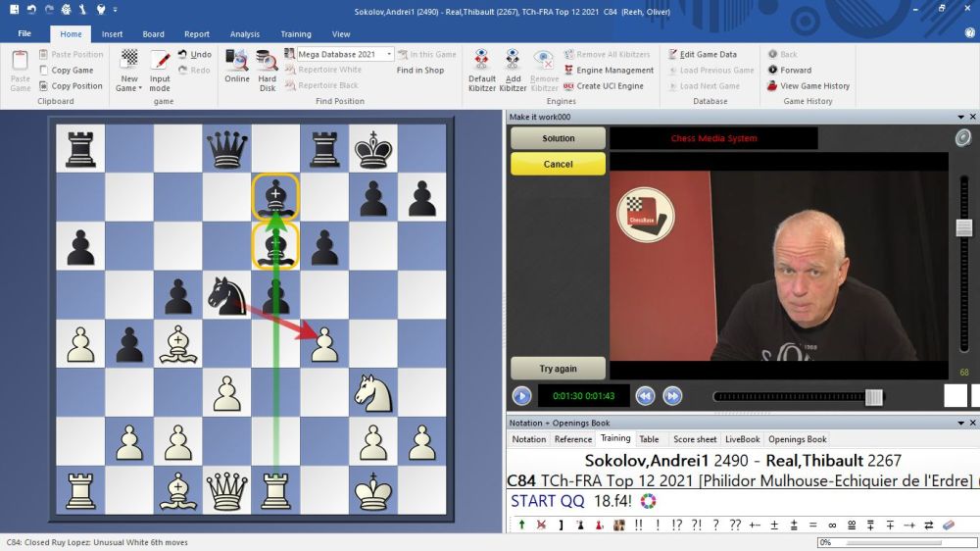Open the Notation panel dropdown arrow
Viewport: 980px width, 551px height.
[x=959, y=423]
